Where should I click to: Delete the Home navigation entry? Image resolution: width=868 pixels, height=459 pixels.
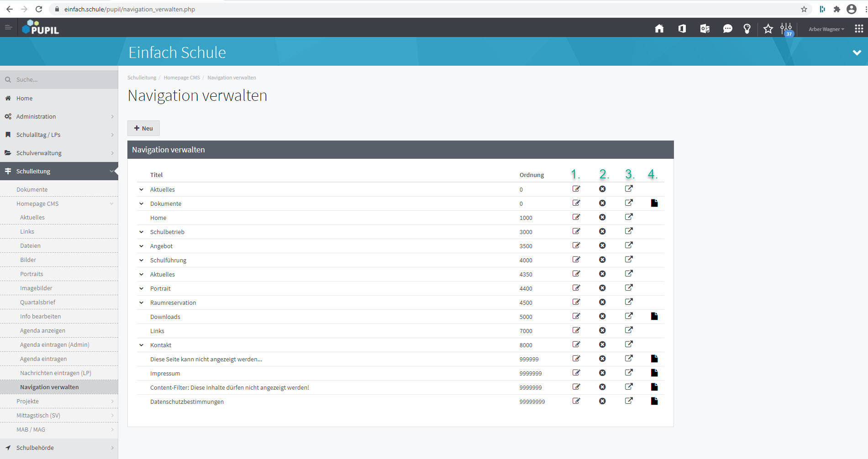tap(602, 217)
